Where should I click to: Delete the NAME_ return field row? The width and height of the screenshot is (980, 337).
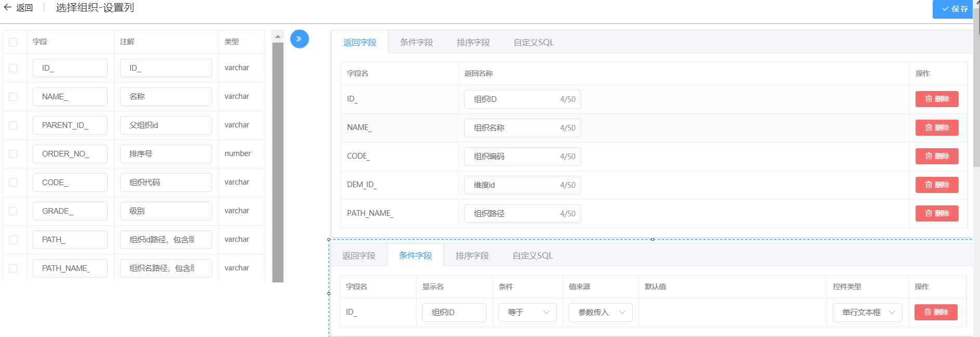[x=936, y=127]
